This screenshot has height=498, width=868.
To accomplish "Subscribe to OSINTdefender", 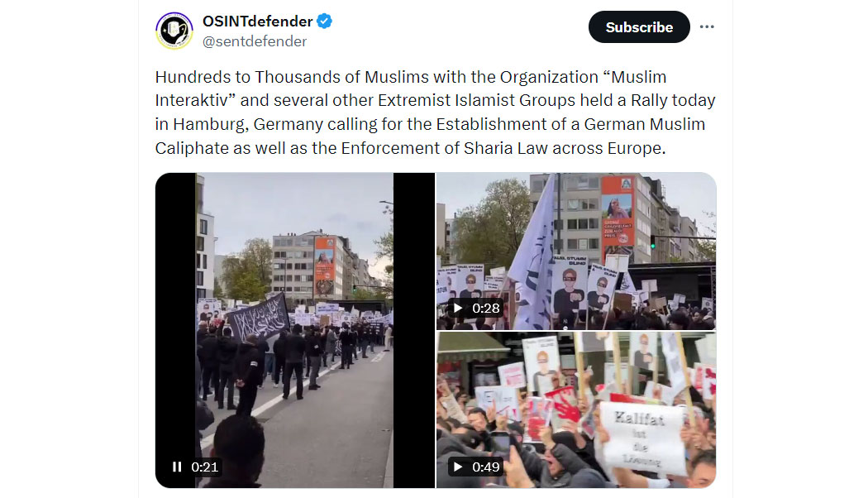I will point(639,26).
